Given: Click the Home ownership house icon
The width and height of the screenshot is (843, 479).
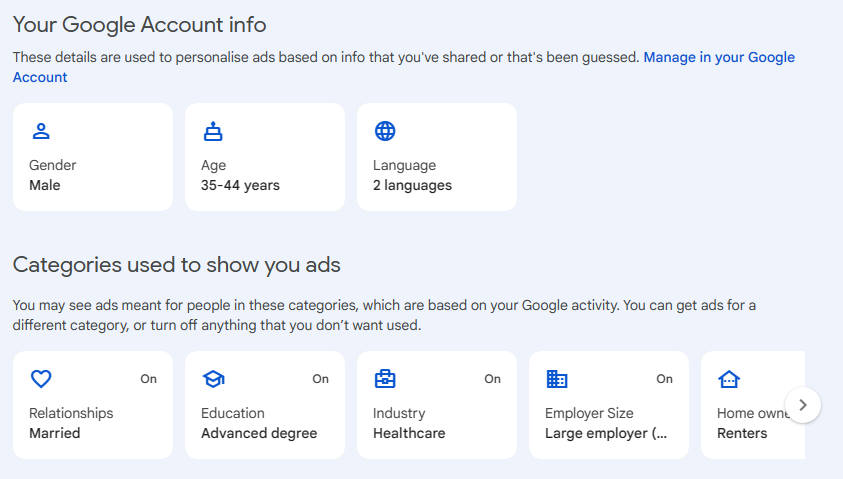Looking at the screenshot, I should click(729, 379).
